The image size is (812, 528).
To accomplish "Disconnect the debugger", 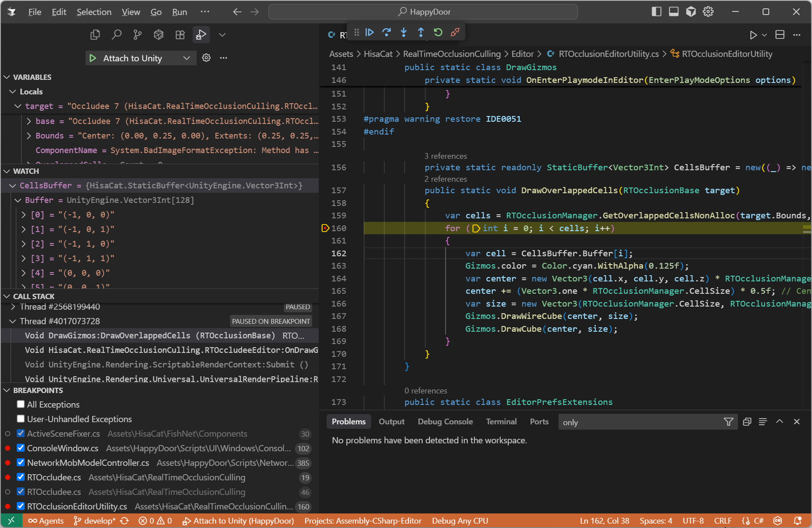I will (455, 32).
